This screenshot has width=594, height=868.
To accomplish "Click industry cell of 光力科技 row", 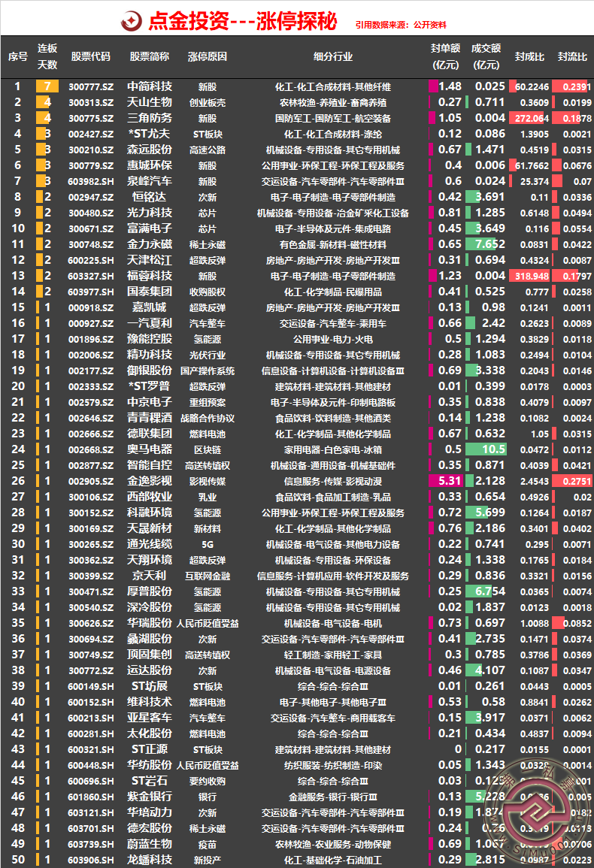I will click(332, 213).
